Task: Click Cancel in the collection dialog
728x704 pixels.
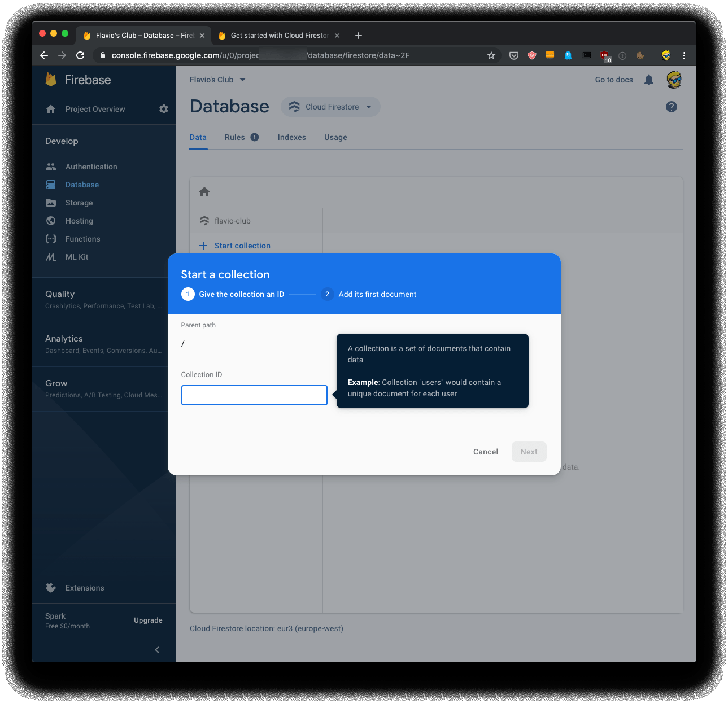Action: pyautogui.click(x=485, y=452)
